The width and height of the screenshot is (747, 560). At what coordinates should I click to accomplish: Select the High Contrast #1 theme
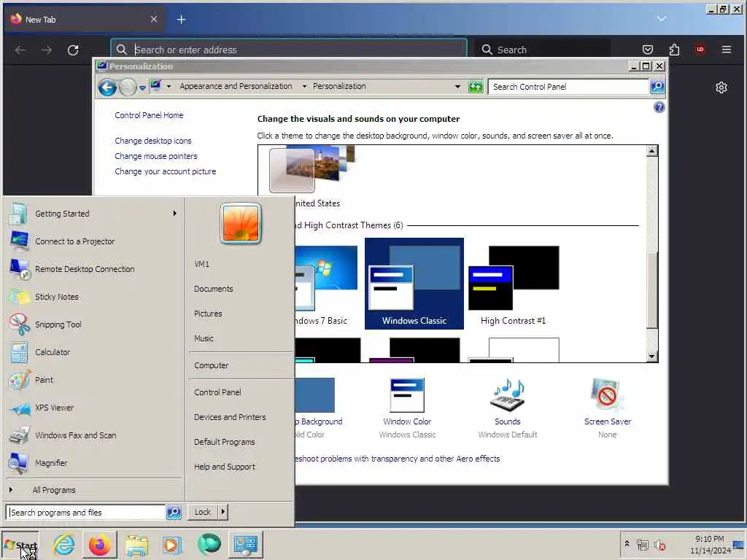[x=513, y=284]
